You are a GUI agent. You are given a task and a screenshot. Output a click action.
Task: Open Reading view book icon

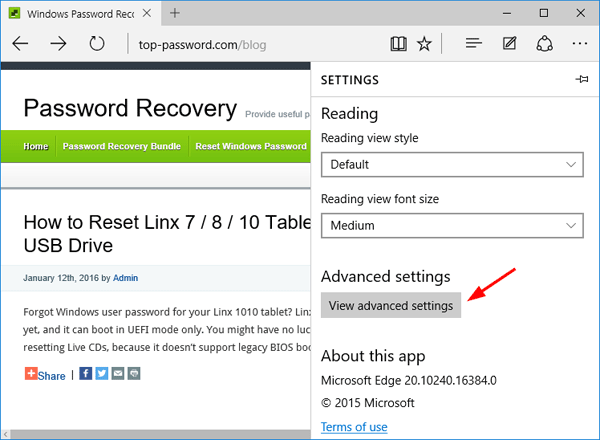pyautogui.click(x=399, y=44)
